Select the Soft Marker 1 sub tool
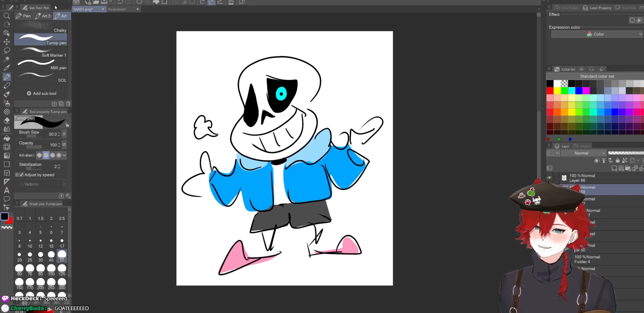The width and height of the screenshot is (644, 313). [x=40, y=52]
